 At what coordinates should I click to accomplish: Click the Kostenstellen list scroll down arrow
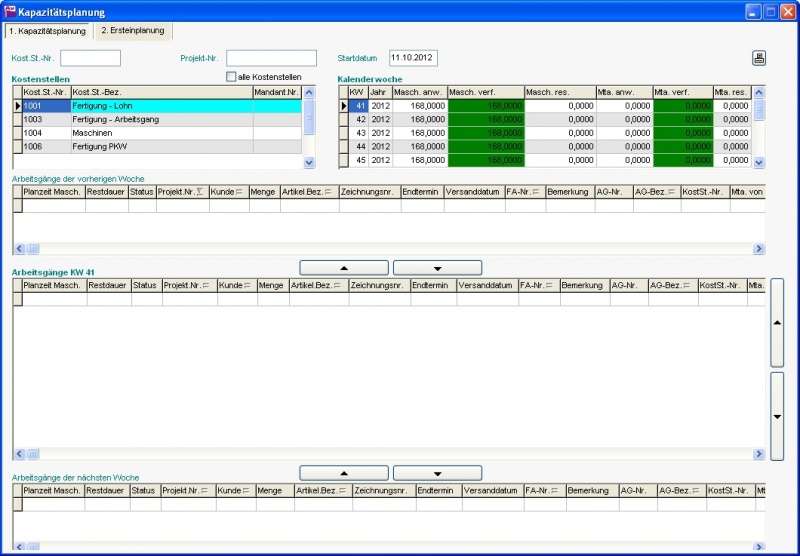pyautogui.click(x=309, y=161)
